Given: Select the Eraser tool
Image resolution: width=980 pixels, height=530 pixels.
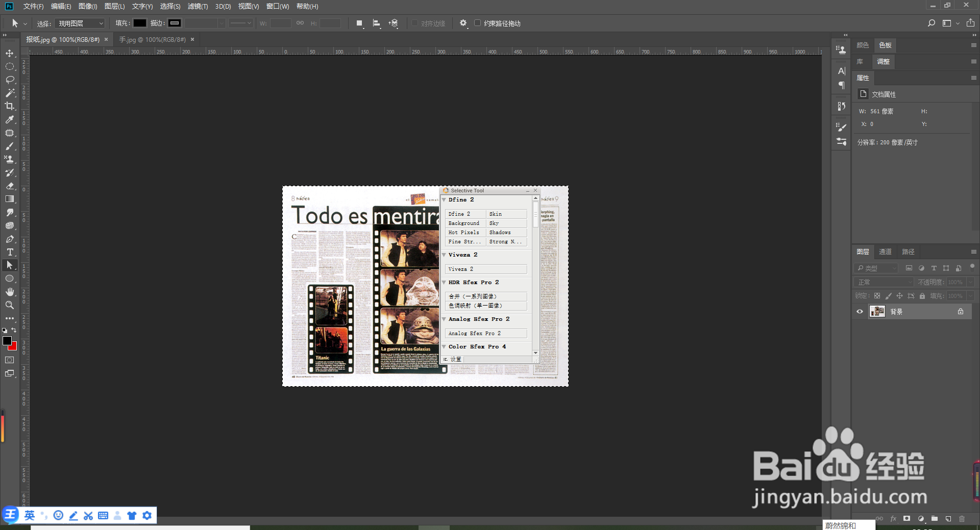Looking at the screenshot, I should tap(10, 186).
